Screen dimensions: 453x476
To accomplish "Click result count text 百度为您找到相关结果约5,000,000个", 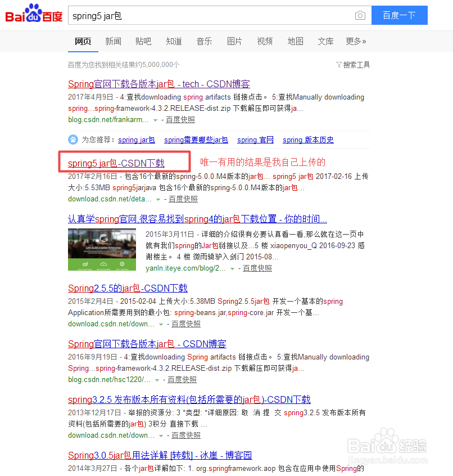I will (x=124, y=65).
